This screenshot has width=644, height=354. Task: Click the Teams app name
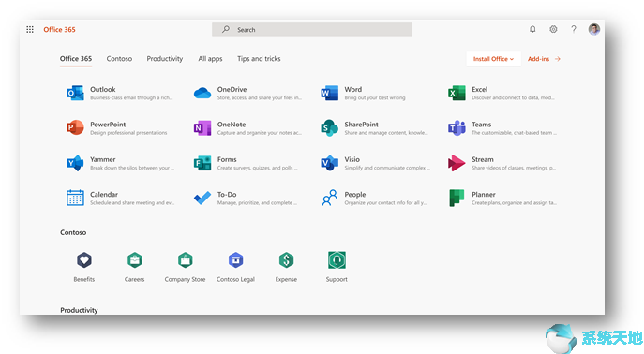tap(481, 125)
